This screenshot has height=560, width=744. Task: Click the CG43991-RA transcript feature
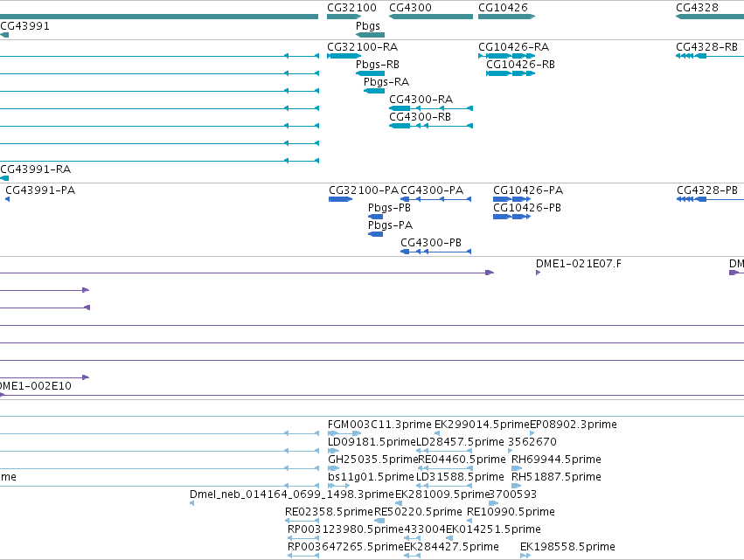[x=4, y=178]
